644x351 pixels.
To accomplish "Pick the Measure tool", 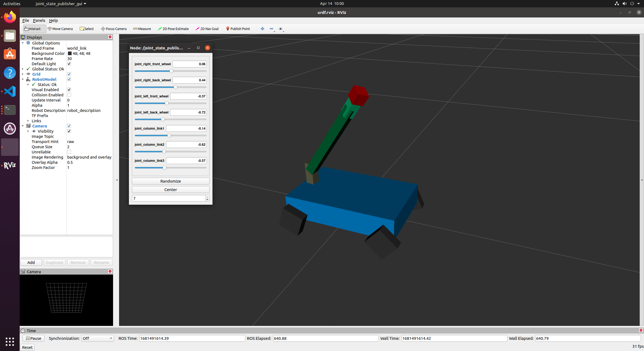I will (142, 29).
